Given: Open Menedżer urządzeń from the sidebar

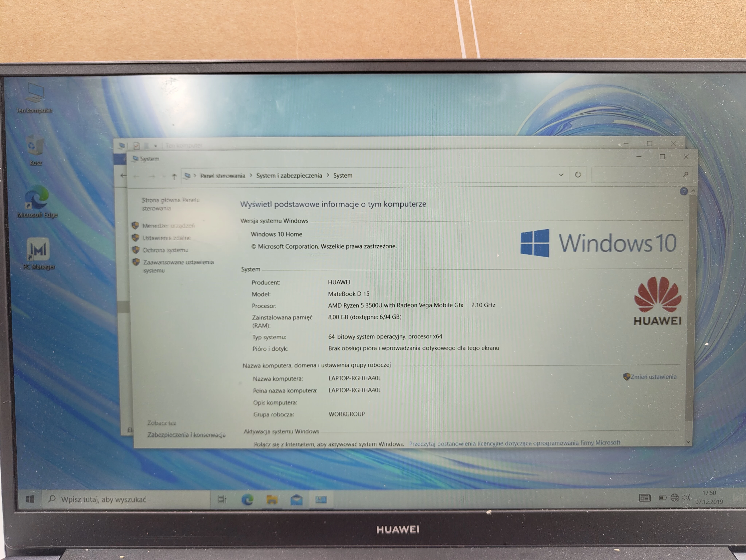Looking at the screenshot, I should 169,226.
